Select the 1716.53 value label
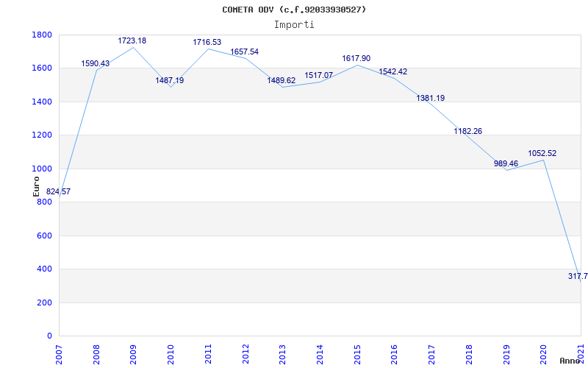The height and width of the screenshot is (368, 588). 207,43
